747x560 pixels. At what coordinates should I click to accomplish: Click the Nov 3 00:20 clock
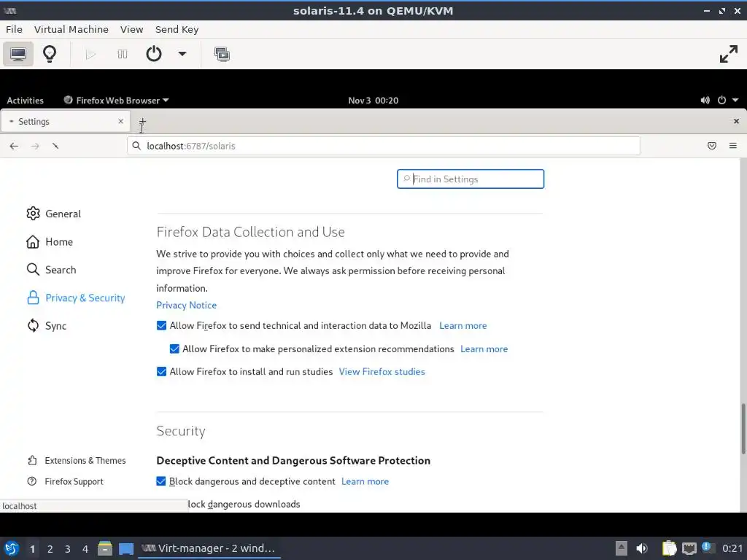pos(373,101)
